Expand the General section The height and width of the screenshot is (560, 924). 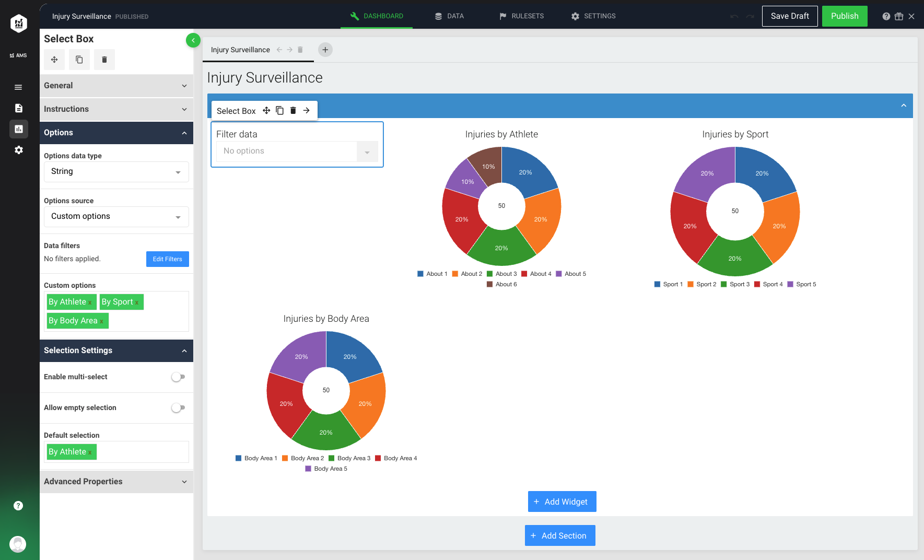116,86
